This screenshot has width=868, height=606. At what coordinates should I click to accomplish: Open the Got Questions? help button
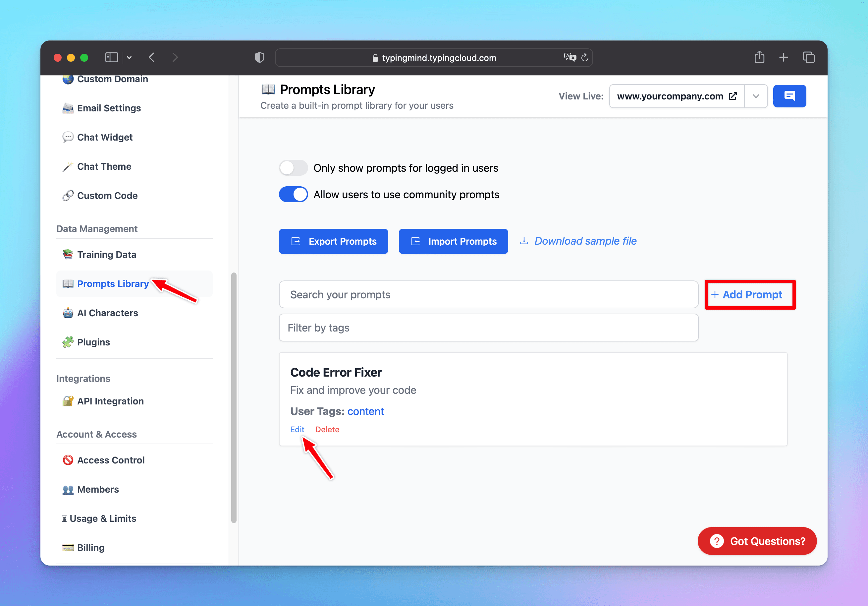tap(757, 541)
